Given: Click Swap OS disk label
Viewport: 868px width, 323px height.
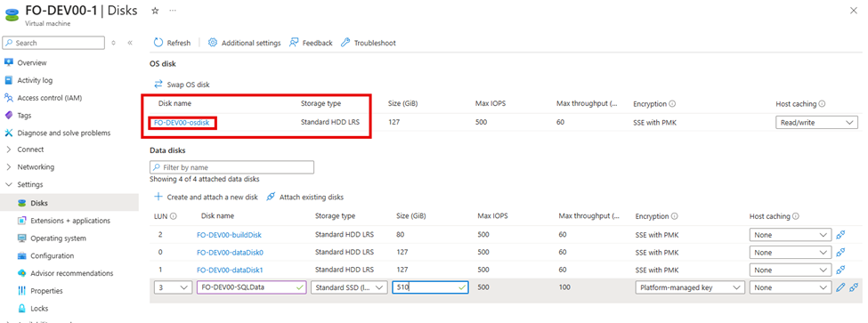Looking at the screenshot, I should pyautogui.click(x=188, y=85).
